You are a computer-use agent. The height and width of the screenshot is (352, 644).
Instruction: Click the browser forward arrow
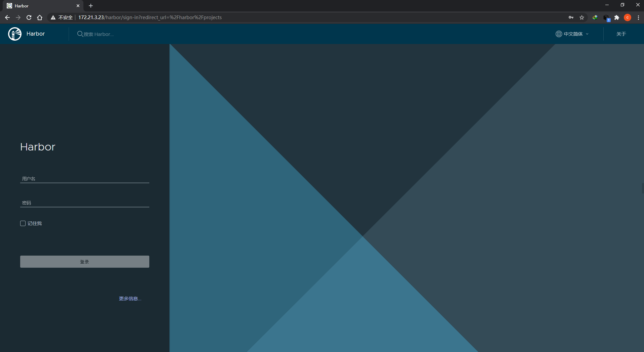click(x=18, y=17)
